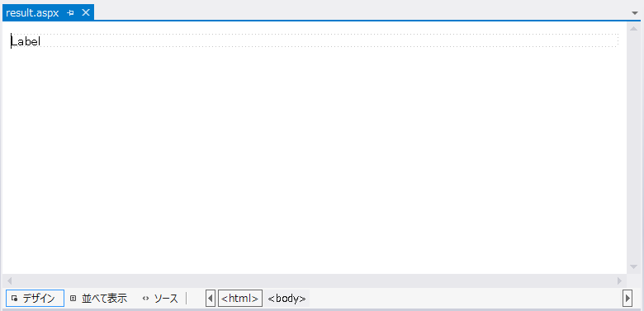644x311 pixels.
Task: Switch to デザイン view
Action: pos(35,299)
